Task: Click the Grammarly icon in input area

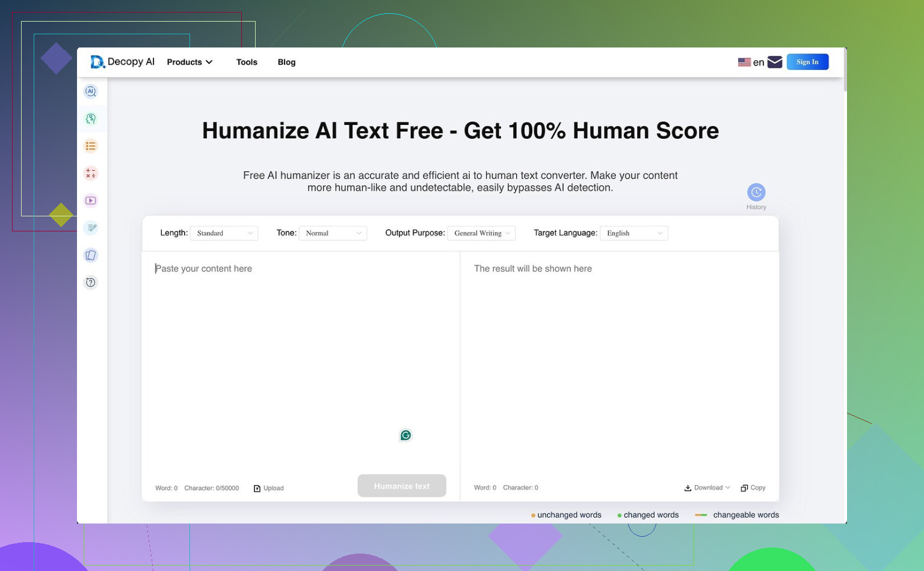Action: 405,435
